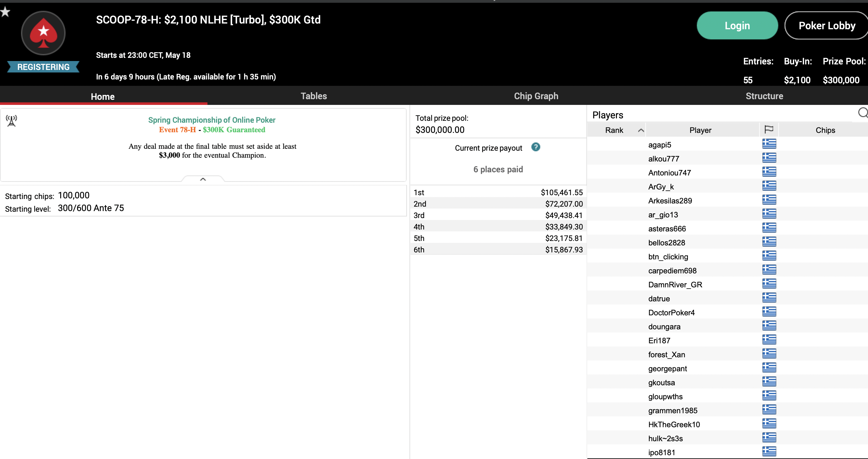Click the Greek flag beside doungara
The width and height of the screenshot is (868, 459).
tap(769, 325)
